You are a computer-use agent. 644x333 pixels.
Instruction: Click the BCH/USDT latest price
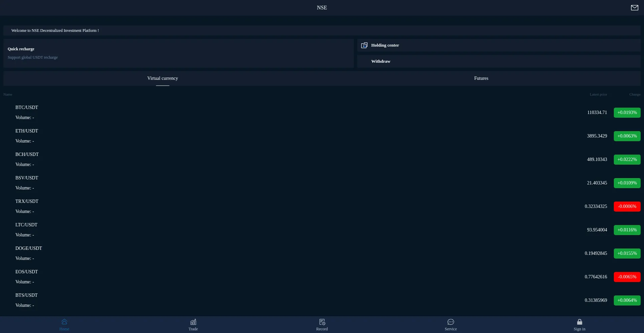(x=597, y=160)
